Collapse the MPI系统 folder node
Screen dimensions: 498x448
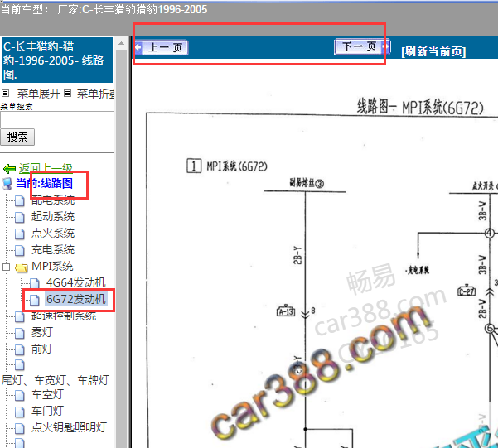click(x=6, y=267)
